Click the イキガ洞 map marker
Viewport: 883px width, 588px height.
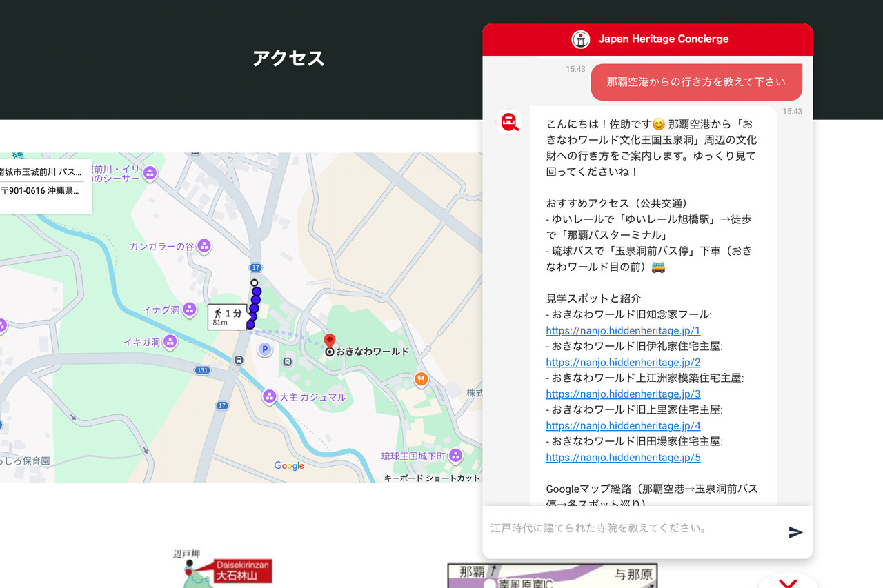click(x=170, y=342)
